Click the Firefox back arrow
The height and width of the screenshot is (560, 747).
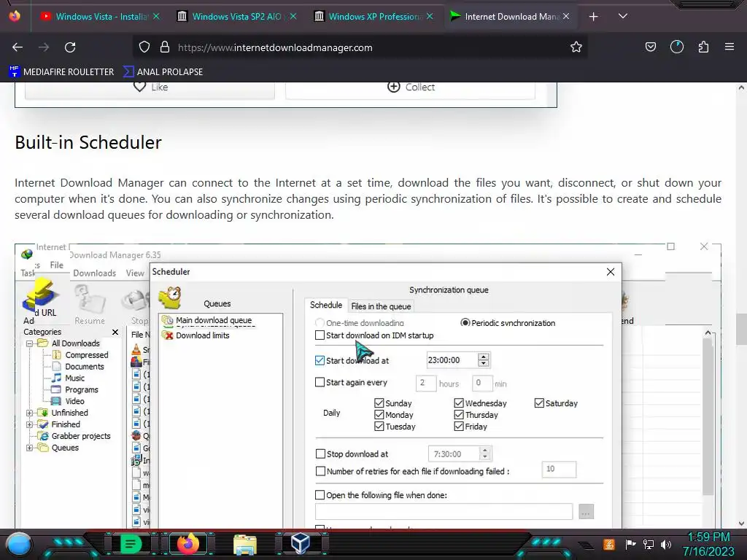[x=18, y=47]
